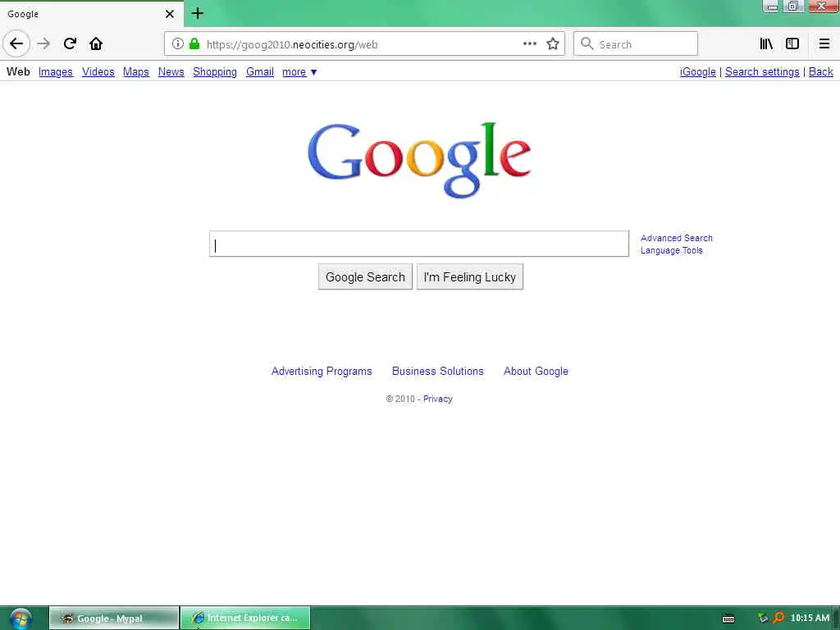
Task: Open Advanced Search link
Action: (677, 238)
